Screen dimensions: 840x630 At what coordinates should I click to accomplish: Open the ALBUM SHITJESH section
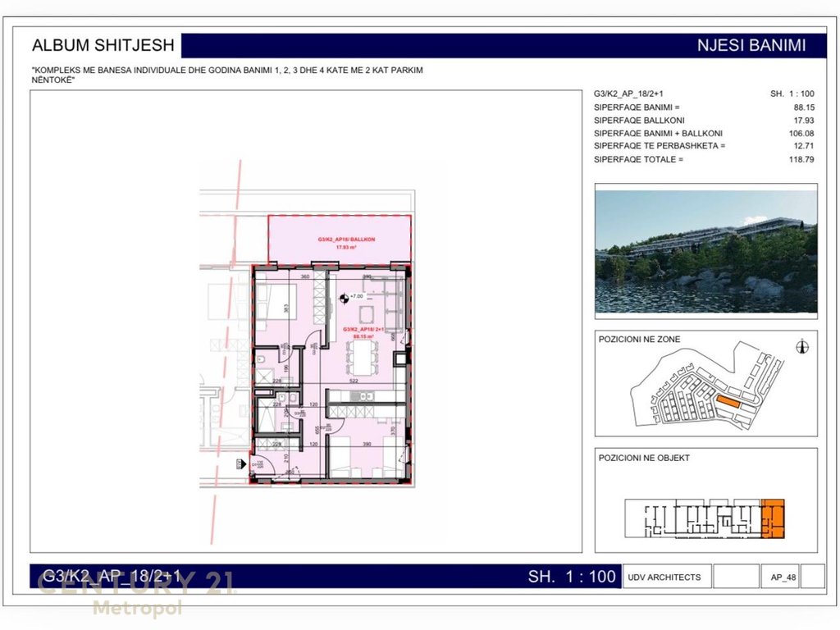[x=103, y=45]
